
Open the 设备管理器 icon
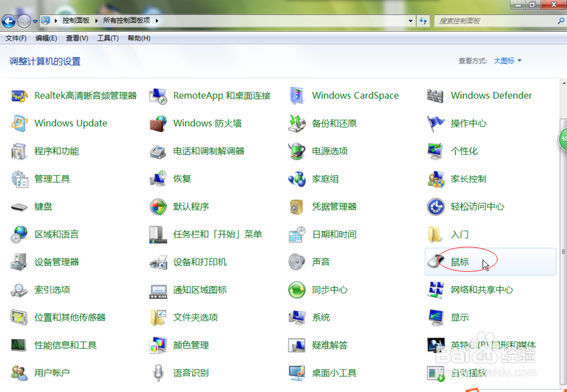click(x=19, y=262)
